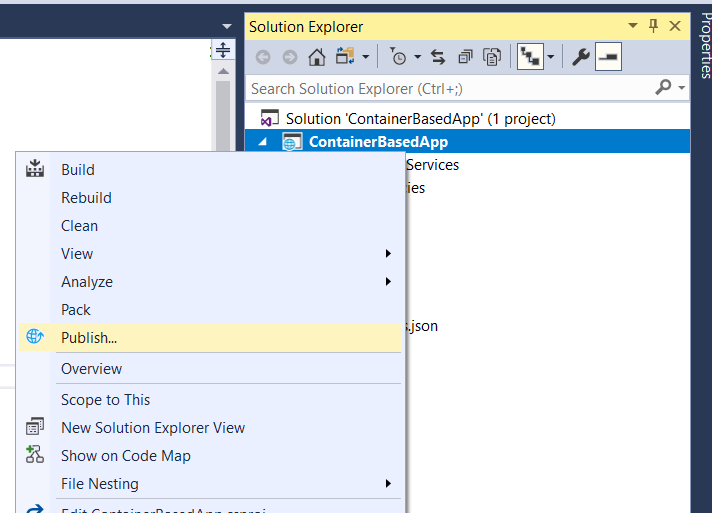This screenshot has width=712, height=513.
Task: Click the ContainerBasedApp web project icon
Action: (292, 142)
